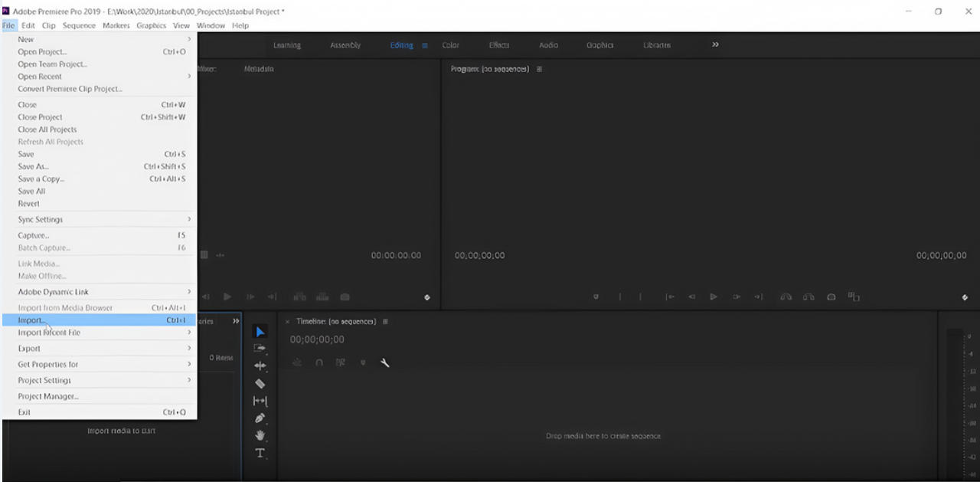Select the Selection tool arrow
The height and width of the screenshot is (482, 980).
point(260,332)
